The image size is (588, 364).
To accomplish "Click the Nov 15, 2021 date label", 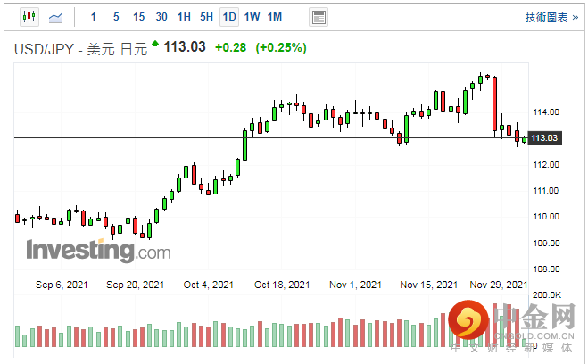I will point(428,285).
